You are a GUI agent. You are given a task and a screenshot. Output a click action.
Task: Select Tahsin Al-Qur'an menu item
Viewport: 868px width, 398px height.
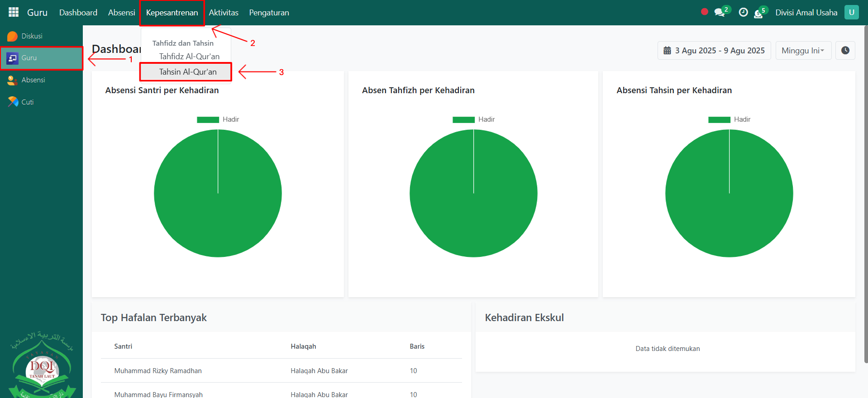click(188, 72)
